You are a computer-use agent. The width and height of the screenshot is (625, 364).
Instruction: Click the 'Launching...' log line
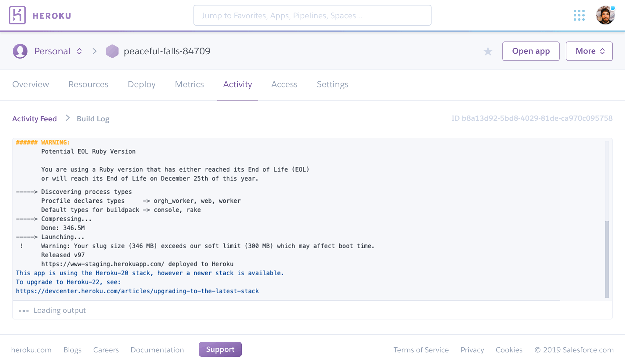[63, 237]
